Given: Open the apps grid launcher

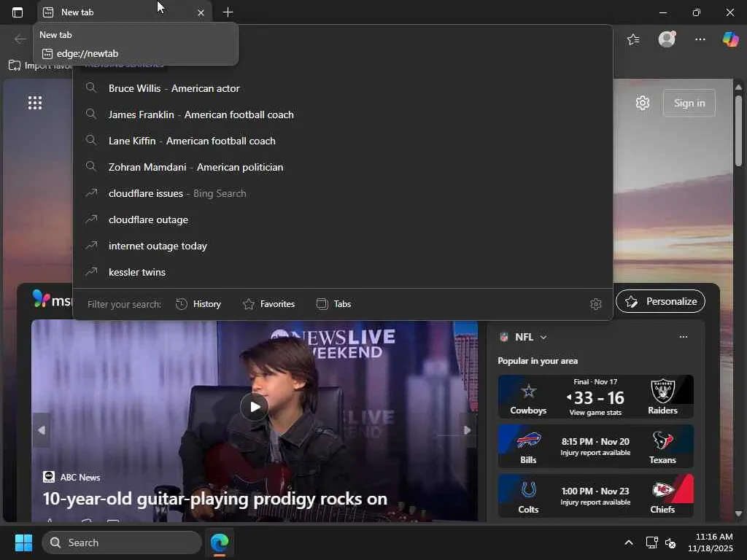Looking at the screenshot, I should [x=35, y=102].
